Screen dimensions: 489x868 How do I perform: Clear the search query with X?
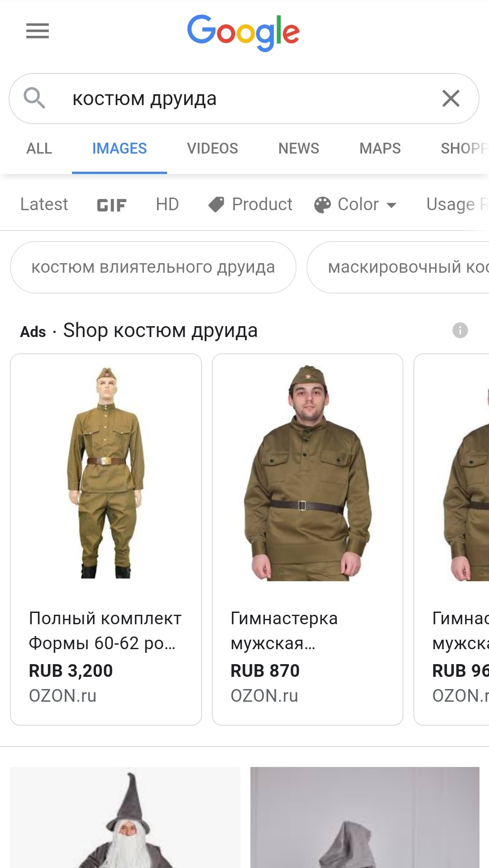point(451,98)
